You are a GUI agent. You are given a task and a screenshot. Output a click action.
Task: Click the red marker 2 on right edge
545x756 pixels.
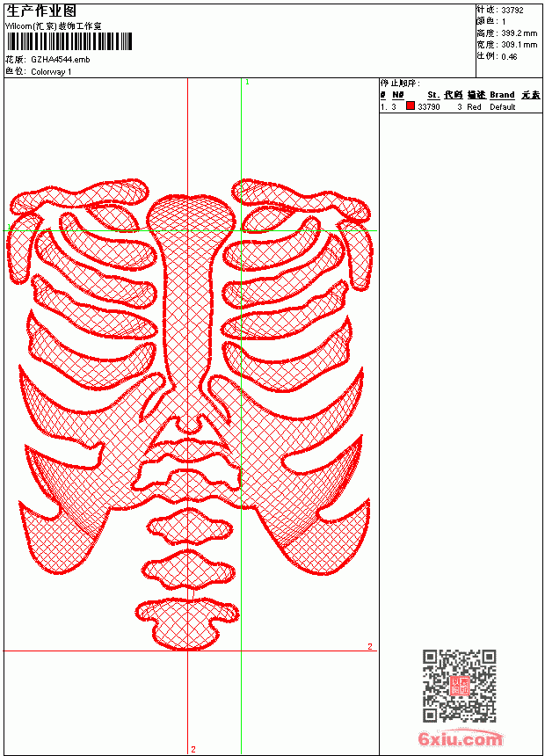coord(370,646)
